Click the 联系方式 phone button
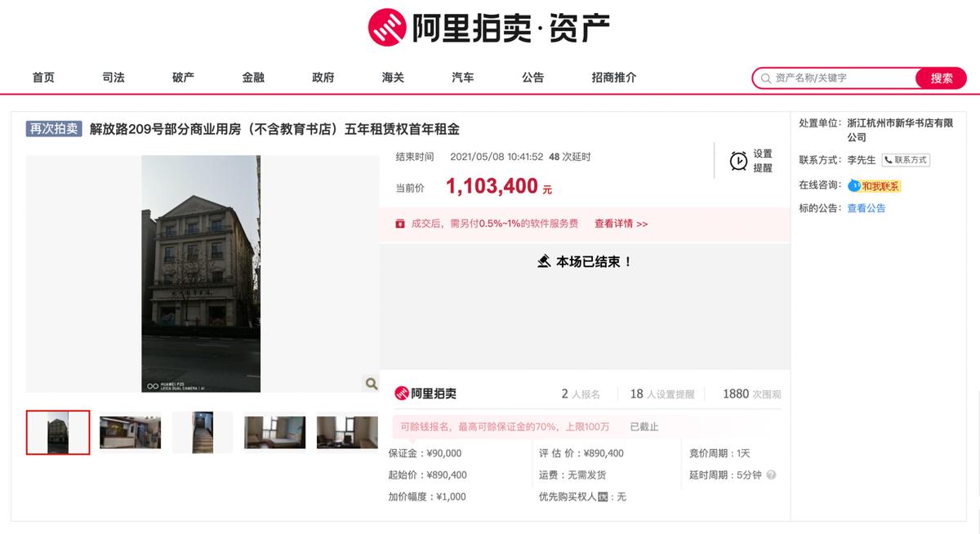980x534 pixels. [x=906, y=160]
